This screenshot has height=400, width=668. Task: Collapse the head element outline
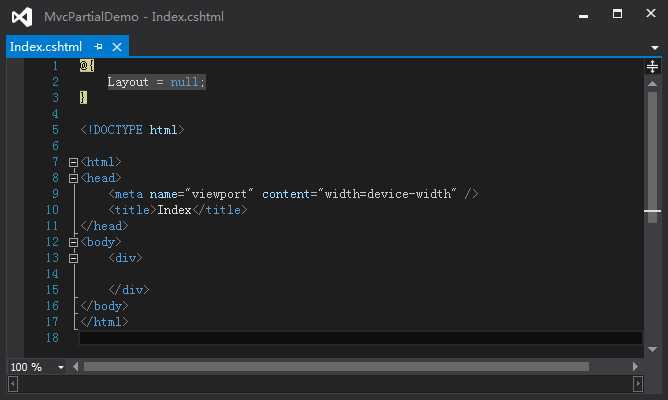point(73,178)
